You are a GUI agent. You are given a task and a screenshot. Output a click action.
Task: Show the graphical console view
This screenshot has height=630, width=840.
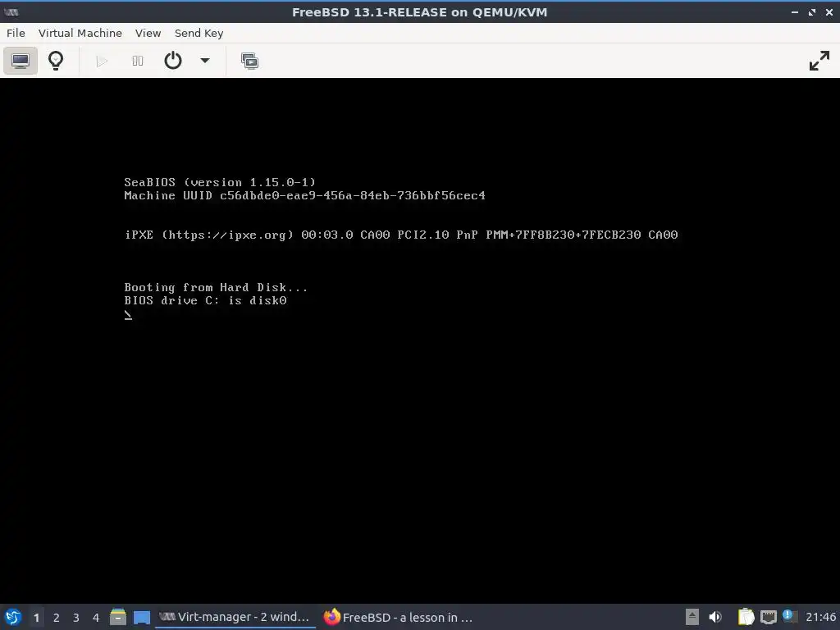point(21,61)
